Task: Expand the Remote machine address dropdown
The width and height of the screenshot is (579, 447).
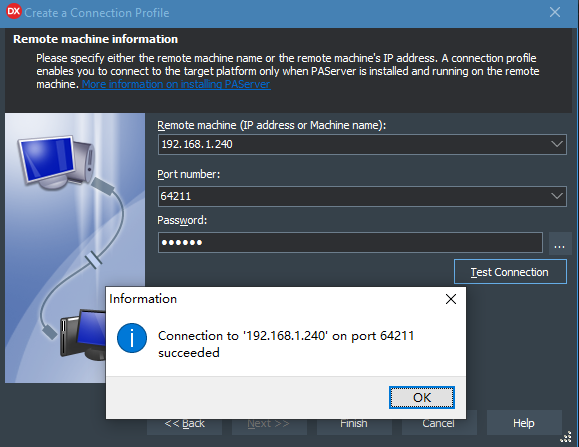Action: 557,144
